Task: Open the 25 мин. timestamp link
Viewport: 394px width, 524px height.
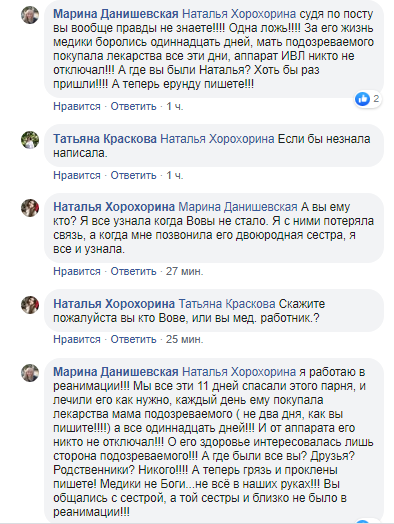Action: coord(184,339)
